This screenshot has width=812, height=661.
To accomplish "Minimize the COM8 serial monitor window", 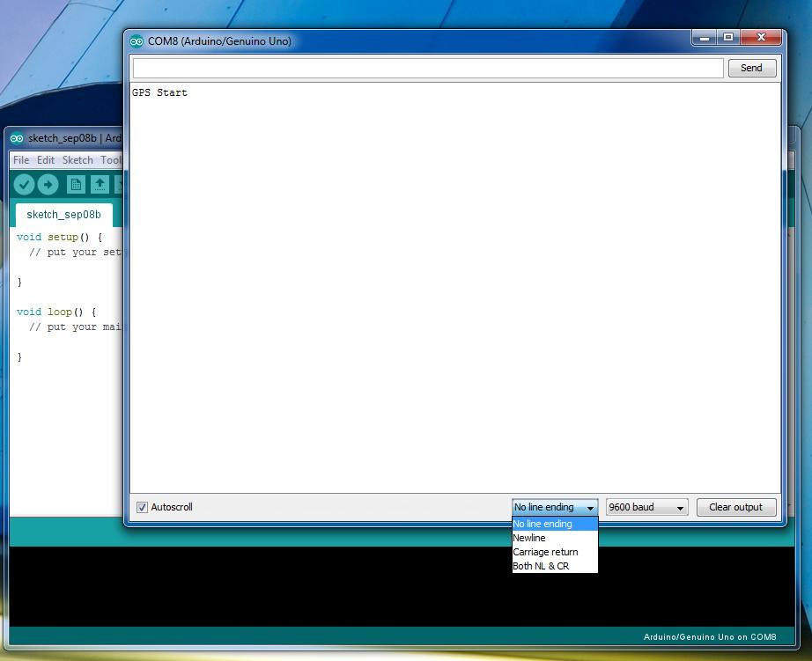I will (704, 37).
